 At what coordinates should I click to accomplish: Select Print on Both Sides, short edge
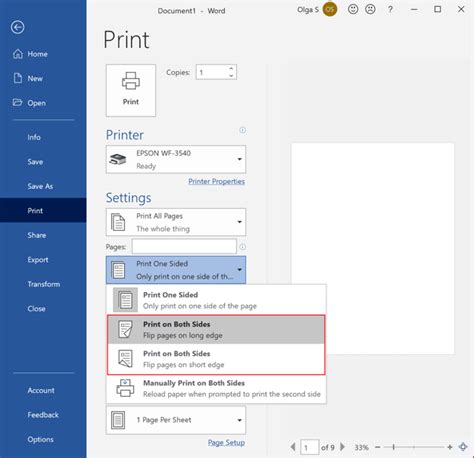[x=216, y=359]
